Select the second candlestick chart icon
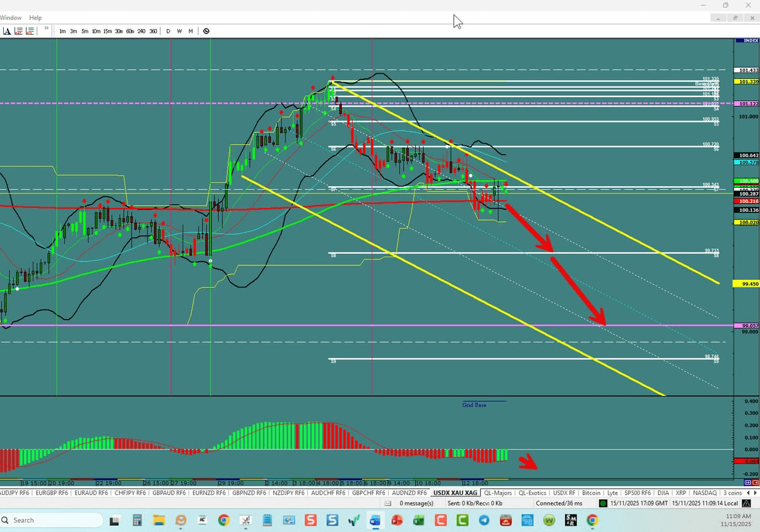 [30, 30]
